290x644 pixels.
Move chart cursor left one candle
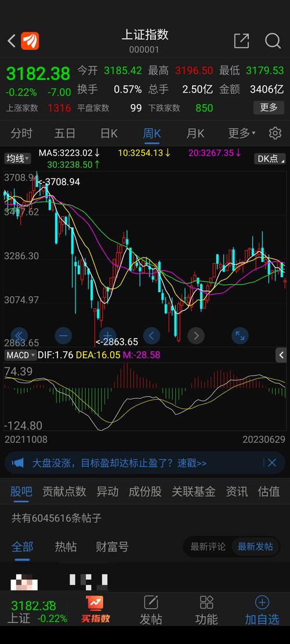coord(151,336)
